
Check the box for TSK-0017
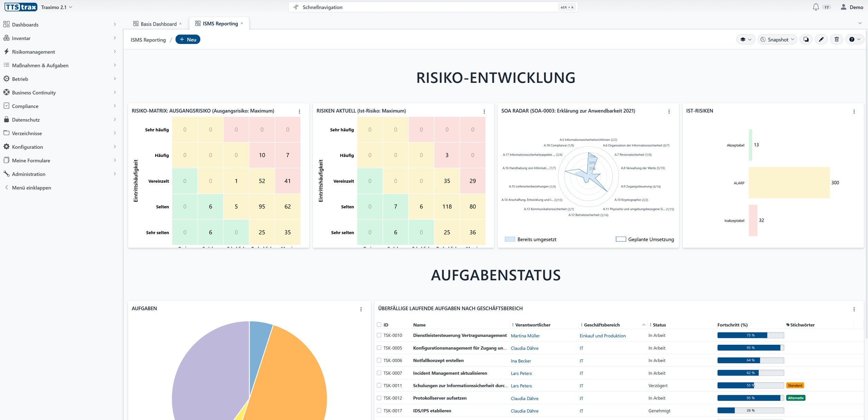coord(379,411)
